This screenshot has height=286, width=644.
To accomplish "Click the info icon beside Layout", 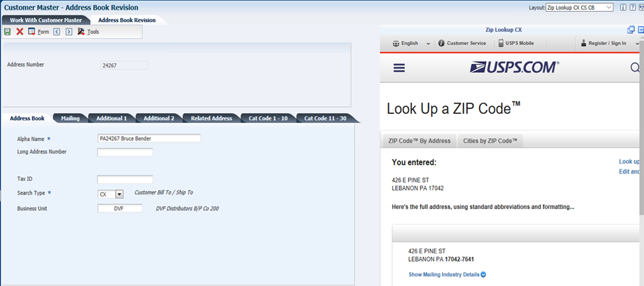I will pyautogui.click(x=623, y=8).
